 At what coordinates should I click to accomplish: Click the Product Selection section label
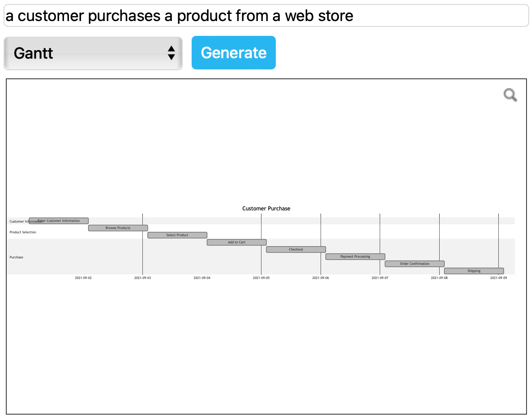(x=23, y=232)
